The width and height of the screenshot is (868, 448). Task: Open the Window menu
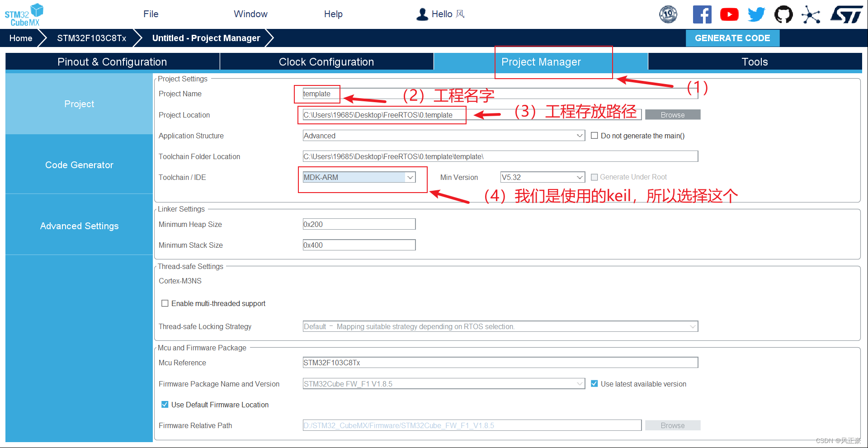[250, 14]
